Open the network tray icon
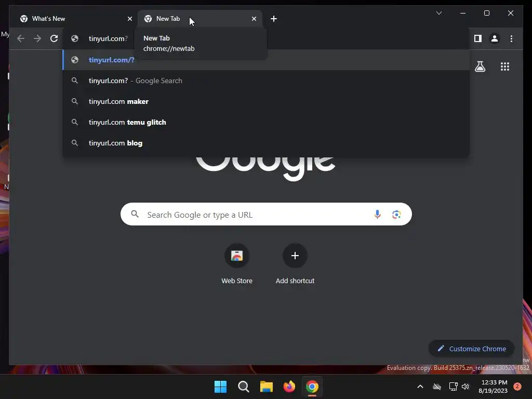Image resolution: width=532 pixels, height=399 pixels. point(453,387)
